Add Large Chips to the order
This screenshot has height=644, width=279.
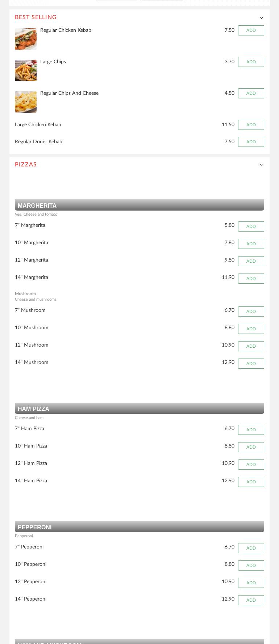pyautogui.click(x=251, y=62)
